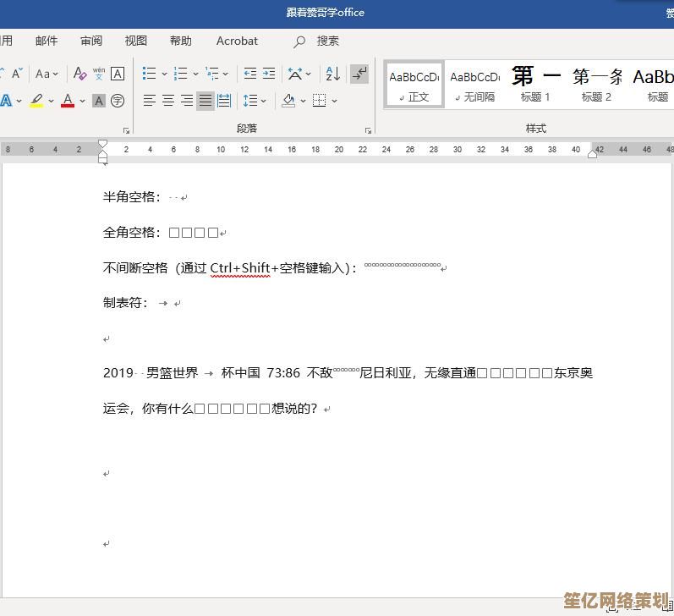Click the Distributed alignment icon

[x=224, y=101]
